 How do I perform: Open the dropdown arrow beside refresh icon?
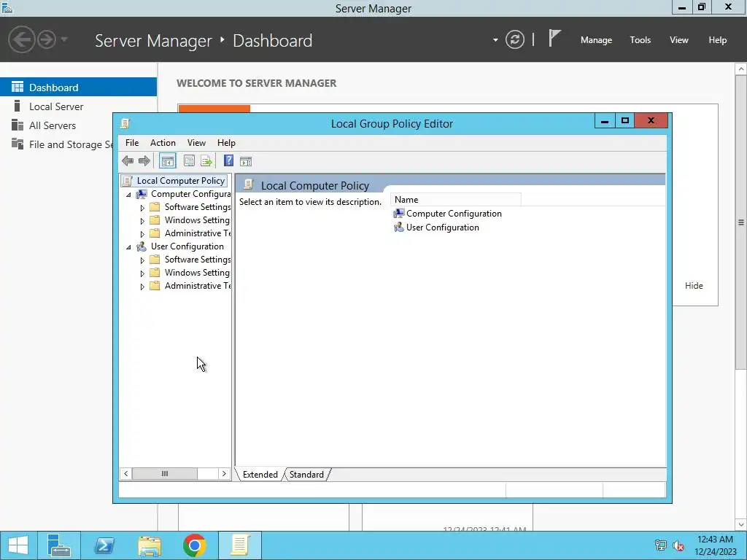point(495,40)
